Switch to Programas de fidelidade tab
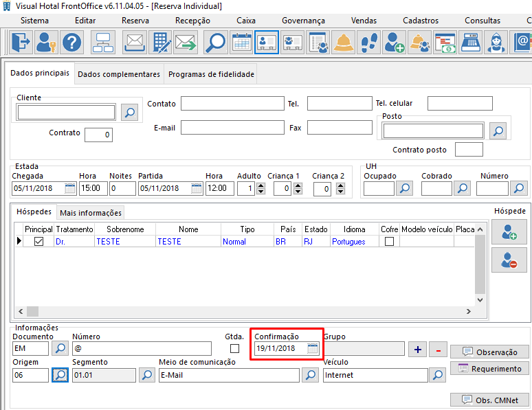This screenshot has width=532, height=410. (211, 74)
